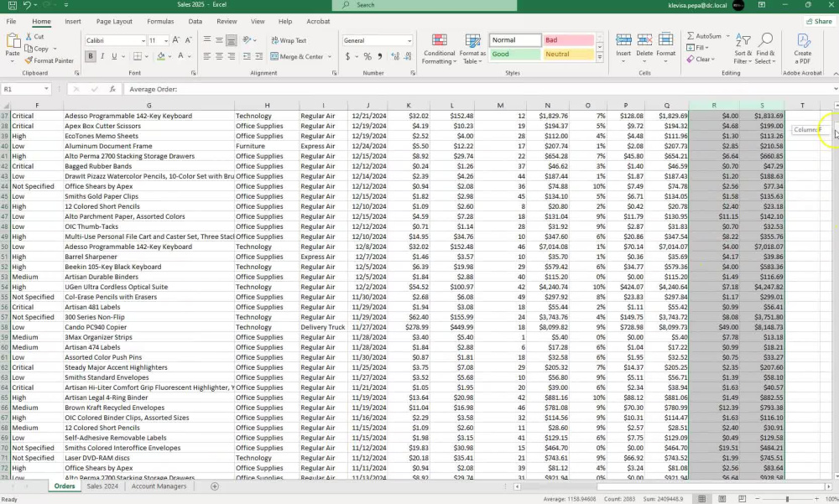The height and width of the screenshot is (504, 839).
Task: Toggle Align Right horizontal alignment
Action: (232, 56)
